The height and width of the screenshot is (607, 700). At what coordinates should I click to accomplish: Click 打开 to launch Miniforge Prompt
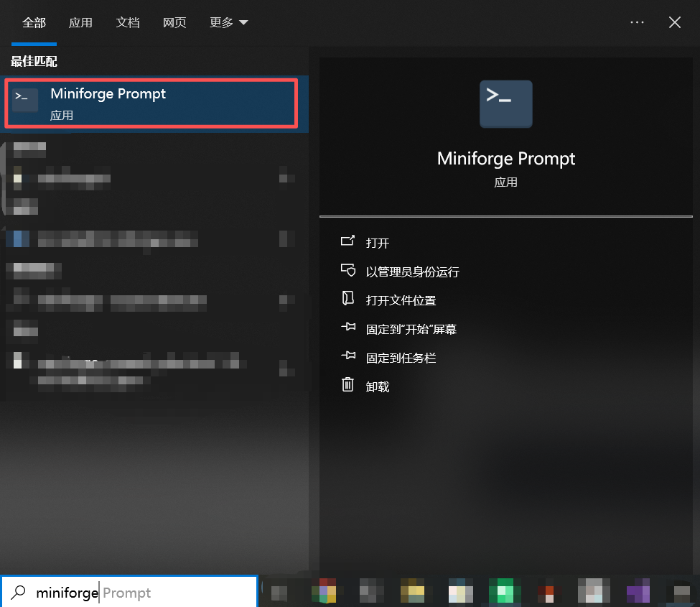(377, 243)
